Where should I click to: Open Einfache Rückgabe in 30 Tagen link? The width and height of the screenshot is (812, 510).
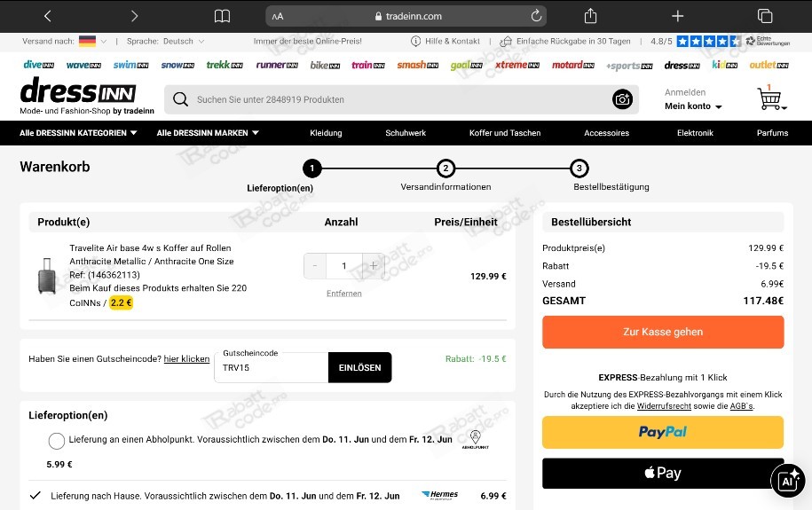[565, 42]
